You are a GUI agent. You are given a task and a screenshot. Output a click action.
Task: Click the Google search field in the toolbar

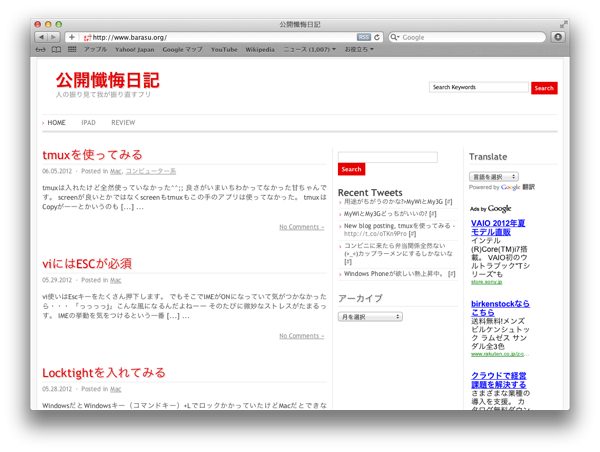click(467, 37)
